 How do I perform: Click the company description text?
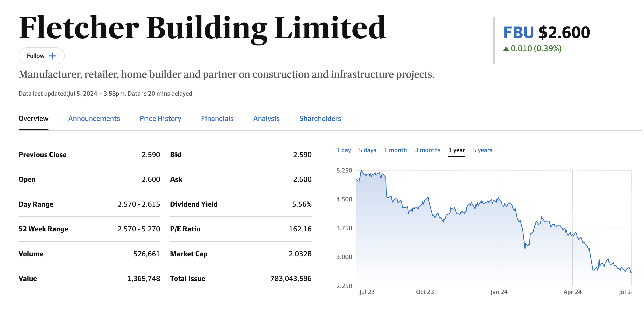point(226,74)
